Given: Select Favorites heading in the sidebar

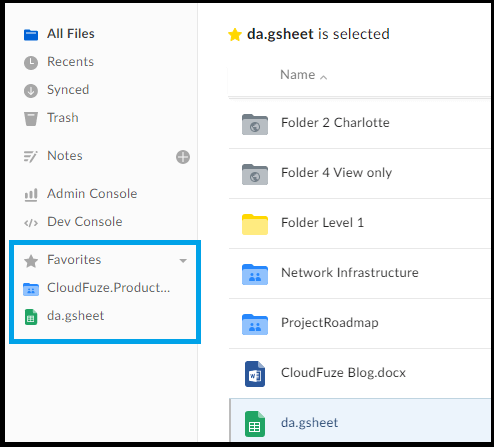Looking at the screenshot, I should tap(74, 260).
